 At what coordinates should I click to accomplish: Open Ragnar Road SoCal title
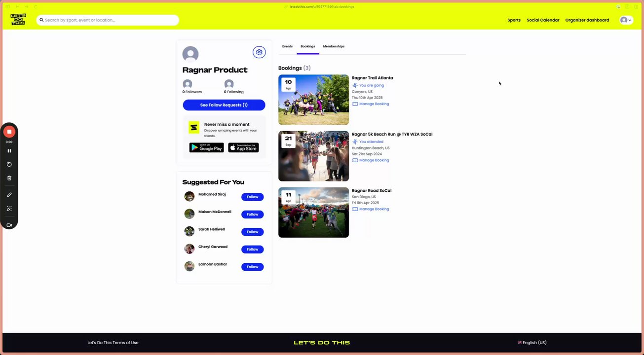(372, 190)
